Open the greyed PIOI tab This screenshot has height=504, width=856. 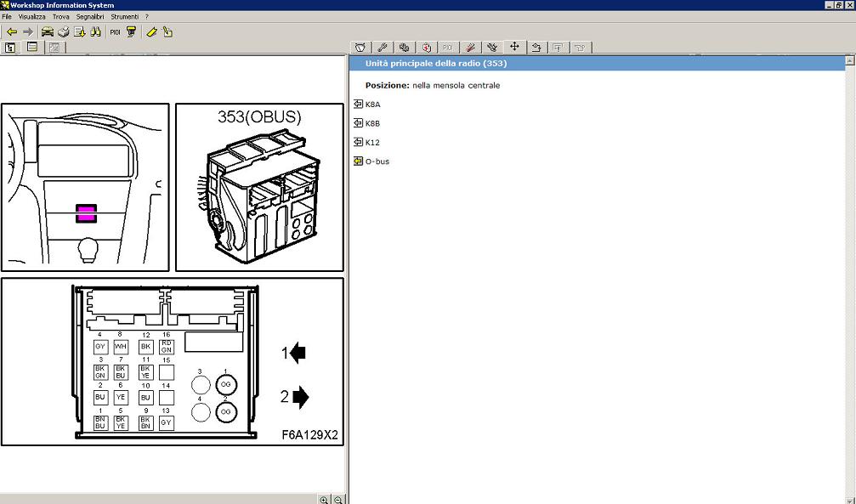448,48
